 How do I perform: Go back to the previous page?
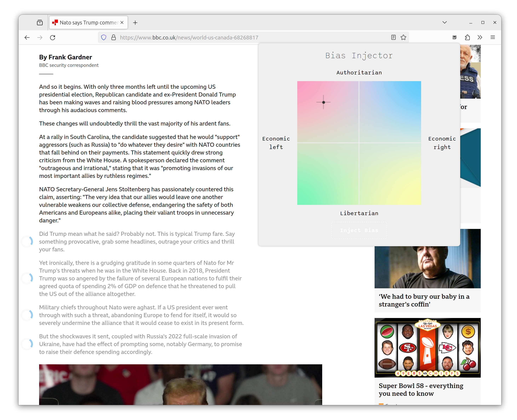click(x=27, y=37)
